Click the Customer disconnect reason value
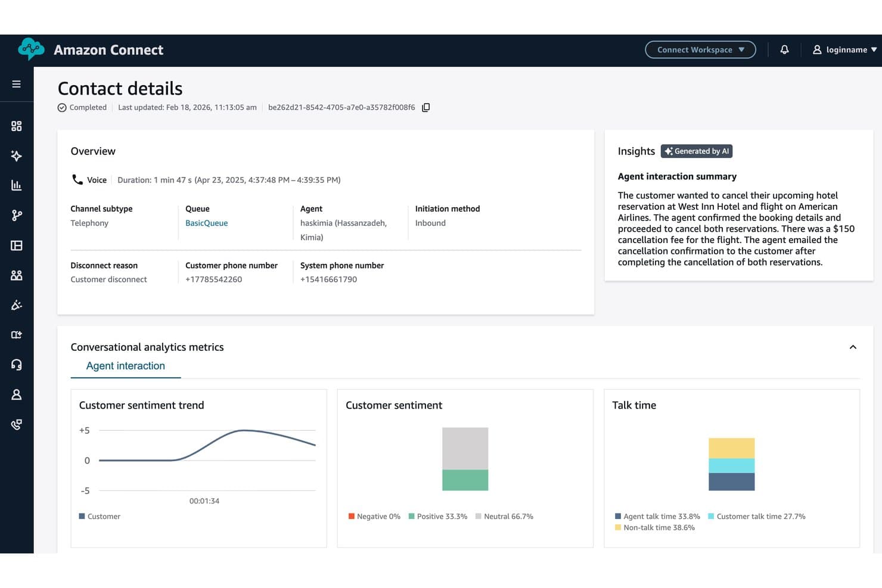Screen dimensions: 882x588 [x=108, y=279]
